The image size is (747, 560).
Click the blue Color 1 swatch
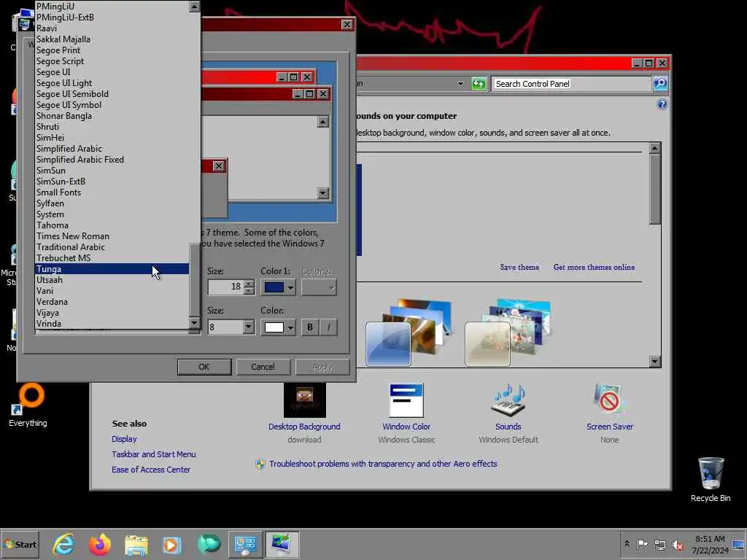(x=274, y=287)
